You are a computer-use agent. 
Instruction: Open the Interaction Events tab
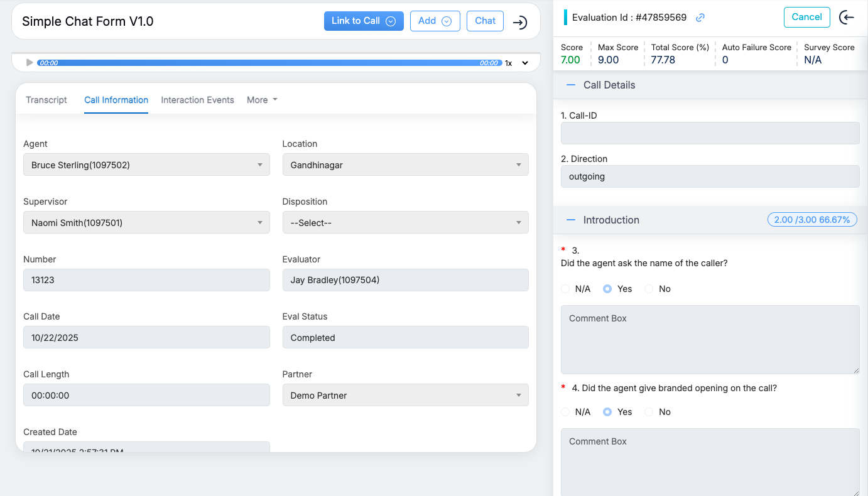pos(197,100)
